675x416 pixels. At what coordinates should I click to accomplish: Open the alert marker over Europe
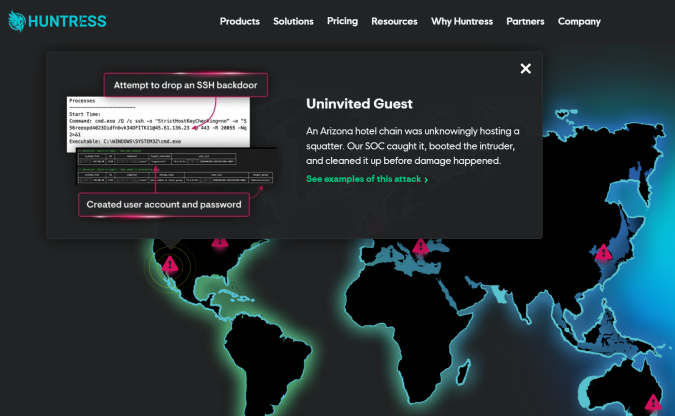coord(420,247)
